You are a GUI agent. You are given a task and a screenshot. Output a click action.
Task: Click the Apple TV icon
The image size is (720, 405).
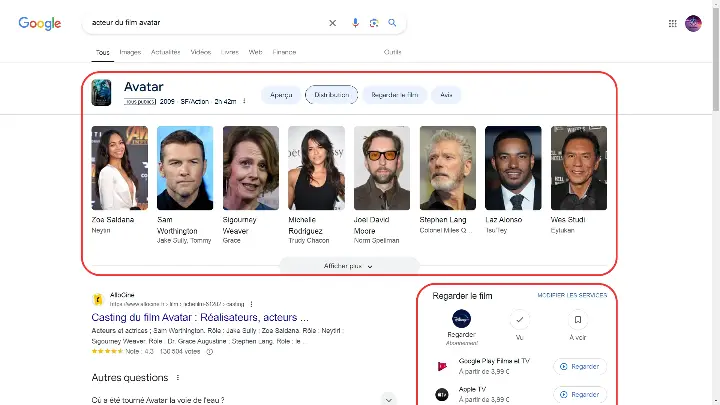click(442, 394)
